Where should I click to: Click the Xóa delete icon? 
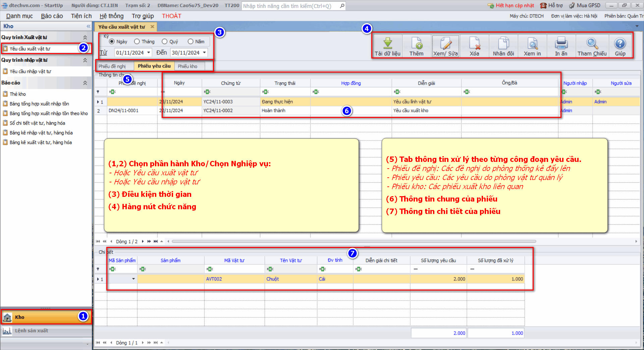tap(474, 44)
